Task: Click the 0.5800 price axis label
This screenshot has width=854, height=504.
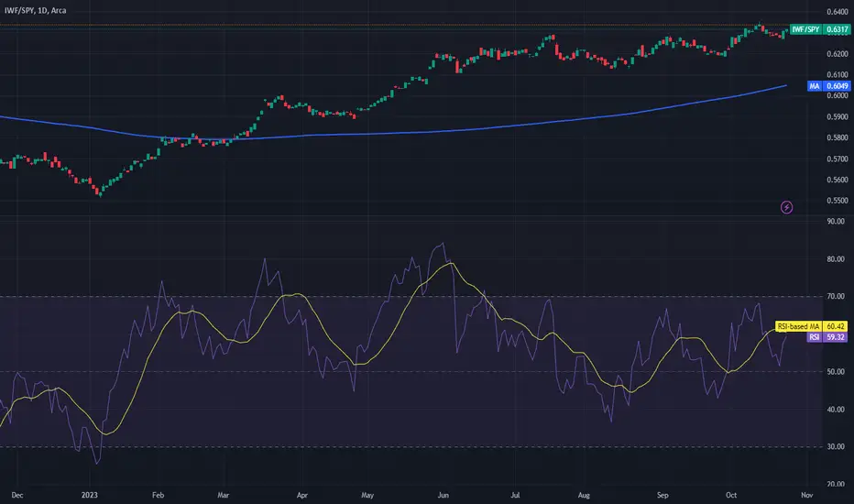Action: click(838, 137)
